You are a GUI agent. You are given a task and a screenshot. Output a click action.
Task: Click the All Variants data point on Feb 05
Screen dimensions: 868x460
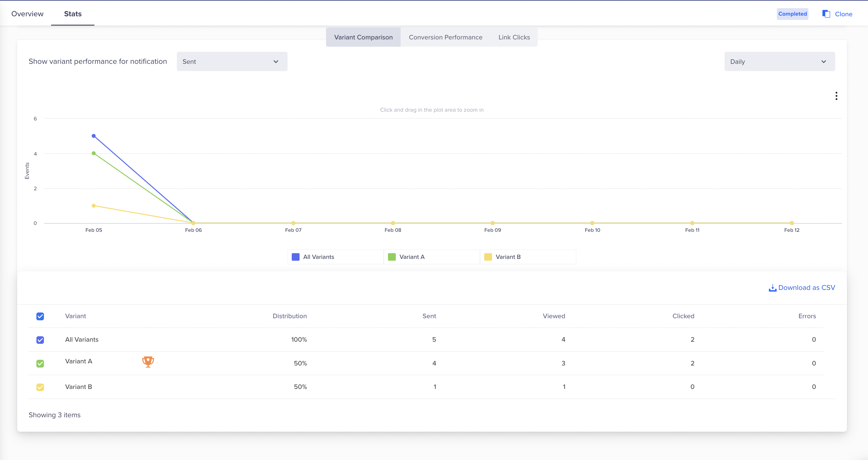[x=94, y=136]
